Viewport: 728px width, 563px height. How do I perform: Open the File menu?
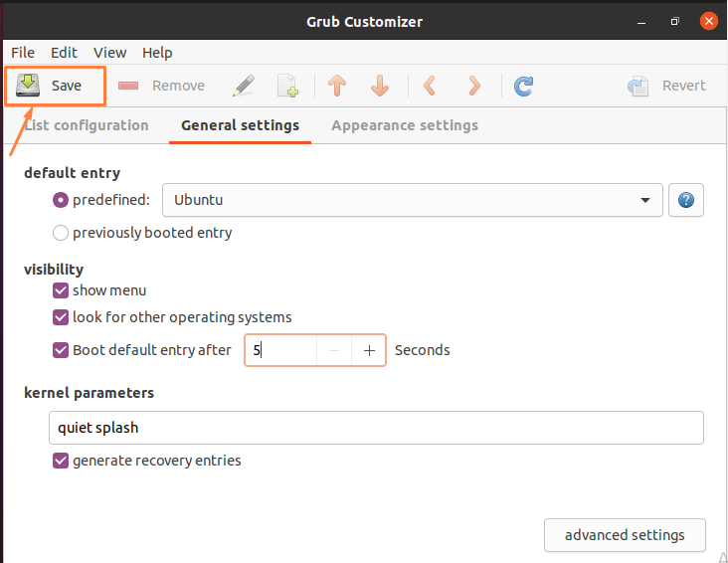coord(23,53)
